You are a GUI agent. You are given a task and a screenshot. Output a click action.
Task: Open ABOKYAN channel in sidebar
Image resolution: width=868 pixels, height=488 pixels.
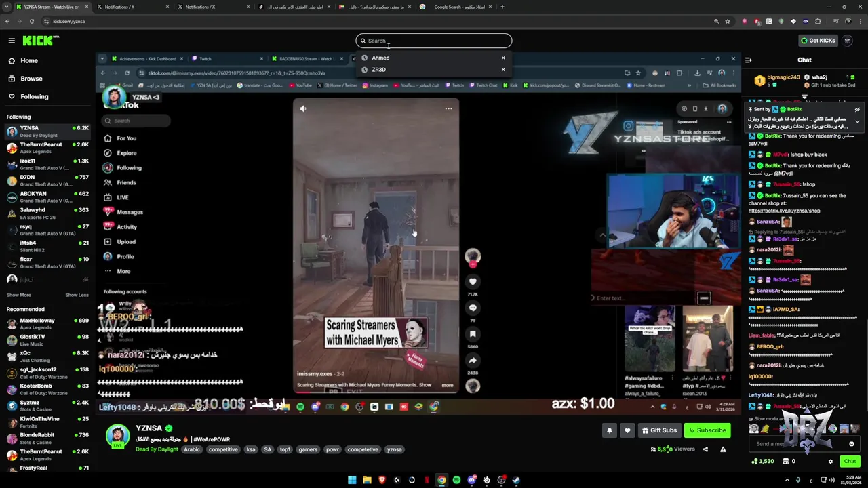[47, 197]
